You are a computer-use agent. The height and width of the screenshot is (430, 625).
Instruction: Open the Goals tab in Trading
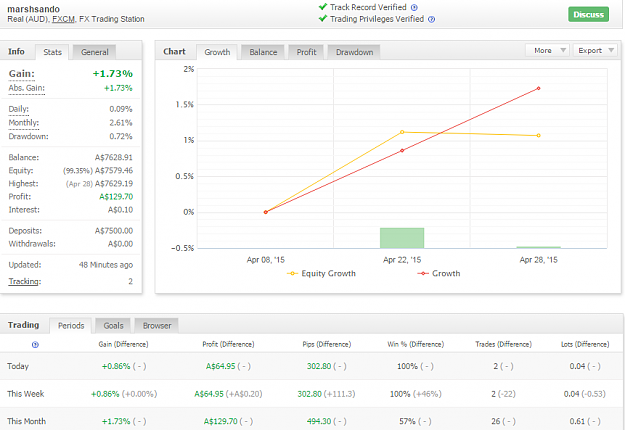pyautogui.click(x=113, y=326)
